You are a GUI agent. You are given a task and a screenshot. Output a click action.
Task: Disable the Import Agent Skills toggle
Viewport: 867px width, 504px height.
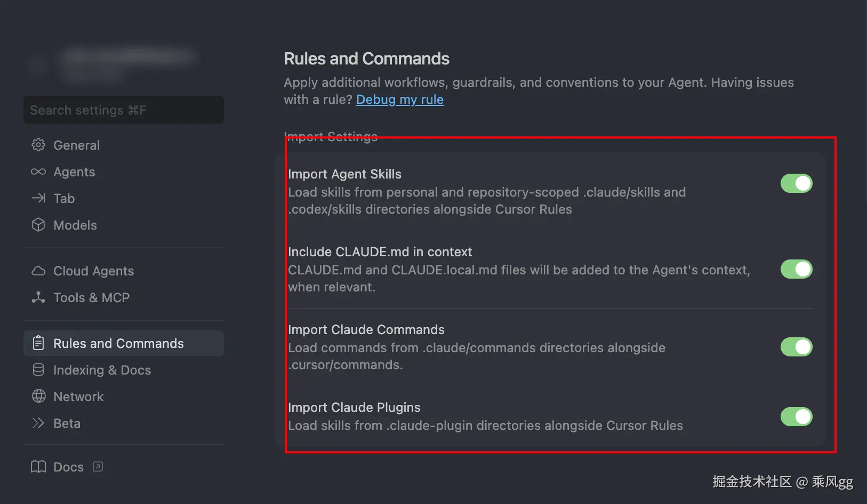[x=796, y=183]
